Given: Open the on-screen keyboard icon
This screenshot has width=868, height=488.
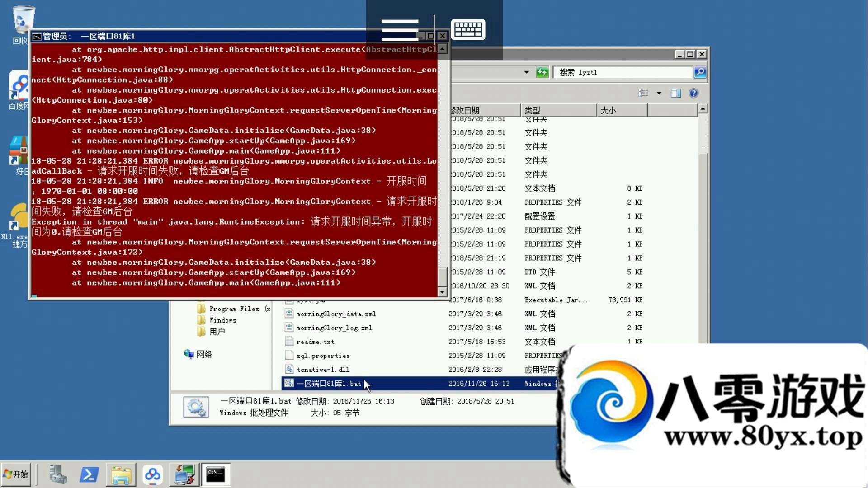Looking at the screenshot, I should pos(468,30).
